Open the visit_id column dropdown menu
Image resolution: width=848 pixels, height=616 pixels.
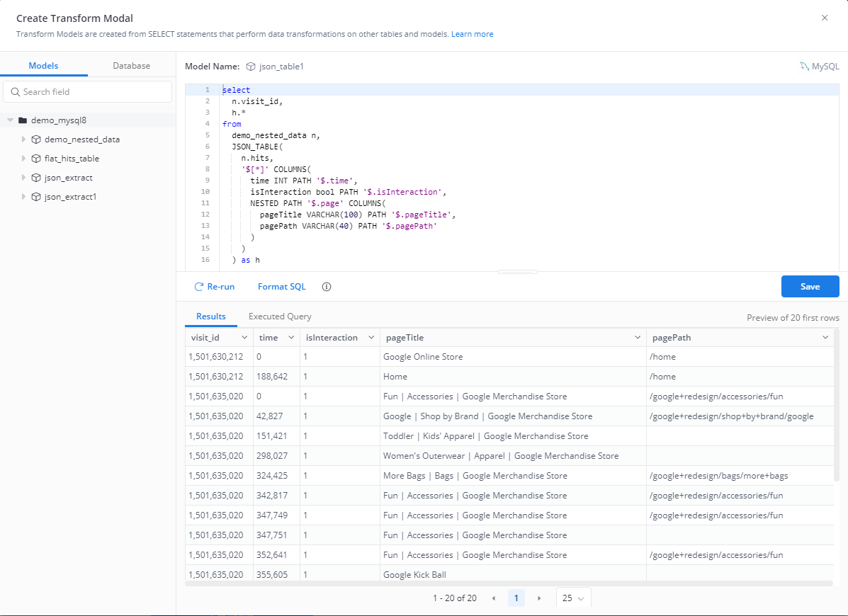point(244,338)
